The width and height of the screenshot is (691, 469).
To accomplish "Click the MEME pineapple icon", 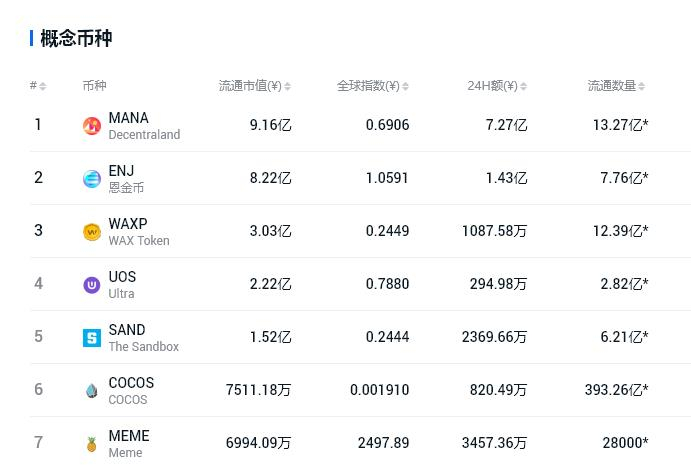I will (92, 444).
